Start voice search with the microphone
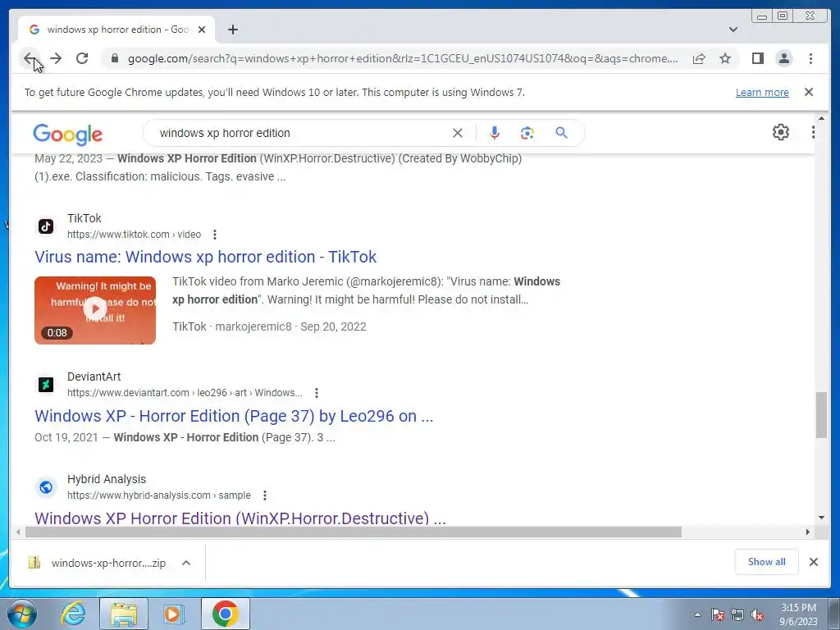The image size is (840, 630). pos(495,133)
